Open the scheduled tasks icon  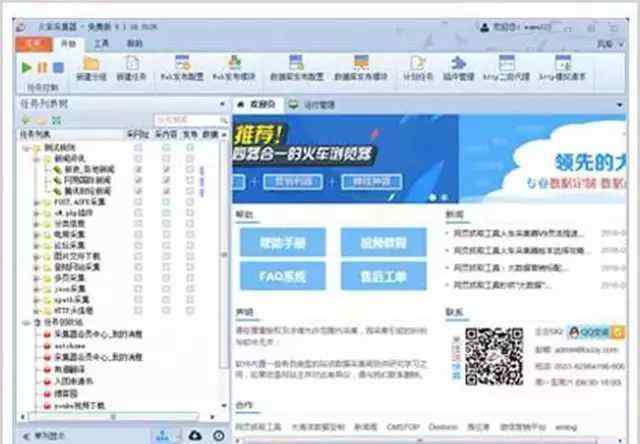coord(413,65)
